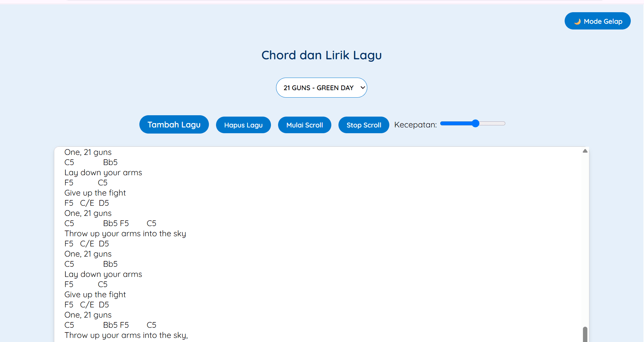Click the Chord dan Lirik Lagu heading
Viewport: 644px width, 342px height.
click(321, 55)
